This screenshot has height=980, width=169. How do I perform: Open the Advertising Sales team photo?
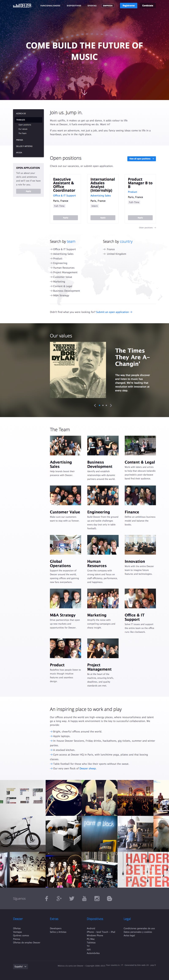pyautogui.click(x=65, y=445)
